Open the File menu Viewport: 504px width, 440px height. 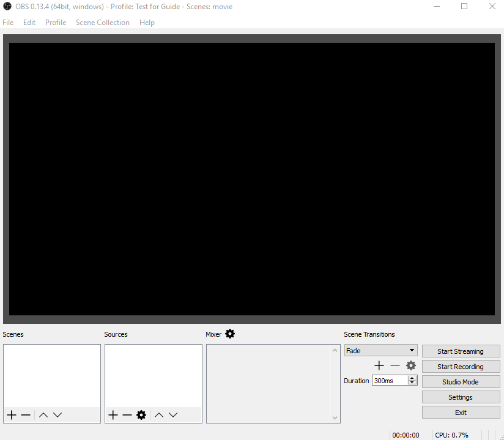click(x=8, y=23)
